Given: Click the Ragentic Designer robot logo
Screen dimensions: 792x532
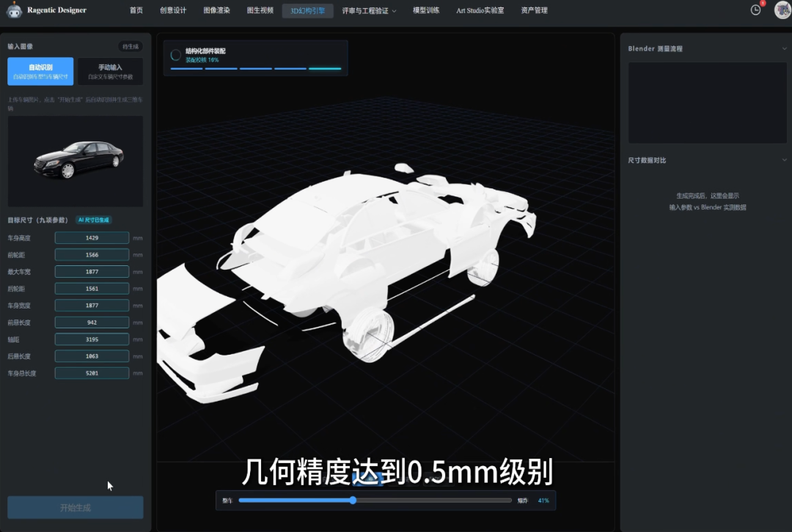Looking at the screenshot, I should [14, 10].
